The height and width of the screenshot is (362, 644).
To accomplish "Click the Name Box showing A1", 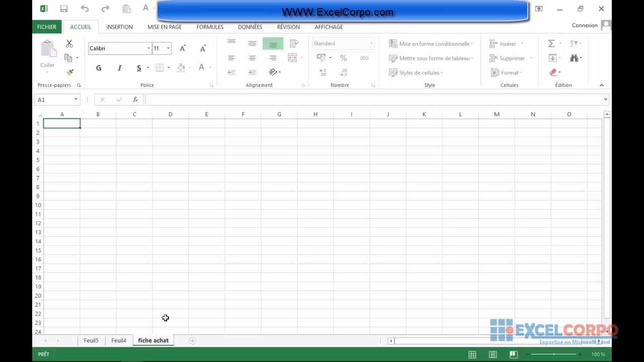I will (57, 100).
